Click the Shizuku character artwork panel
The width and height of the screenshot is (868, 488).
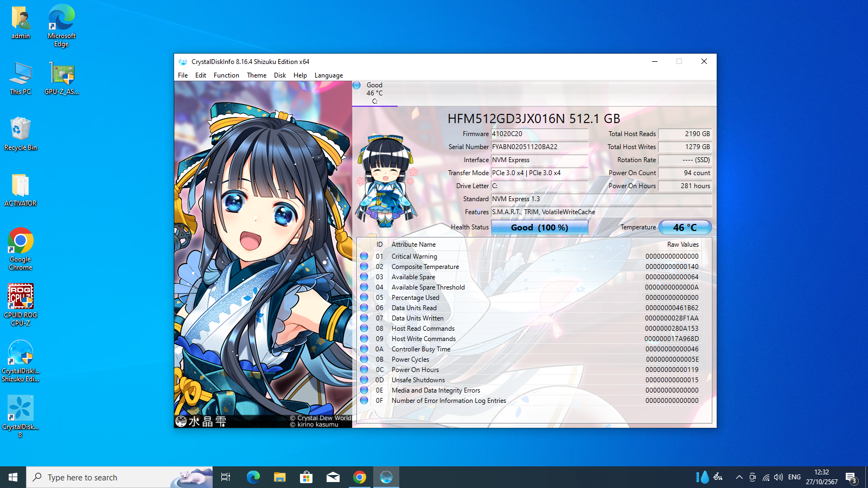click(263, 254)
